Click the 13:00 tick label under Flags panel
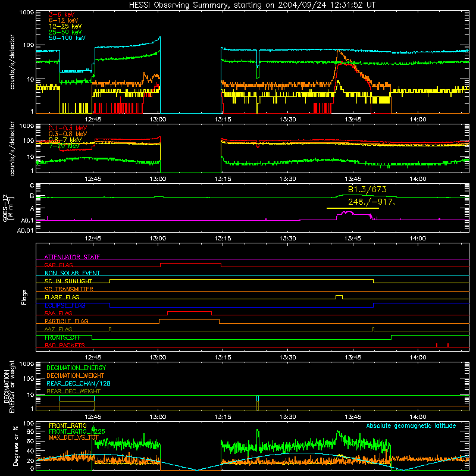476x476 pixels. pyautogui.click(x=158, y=358)
